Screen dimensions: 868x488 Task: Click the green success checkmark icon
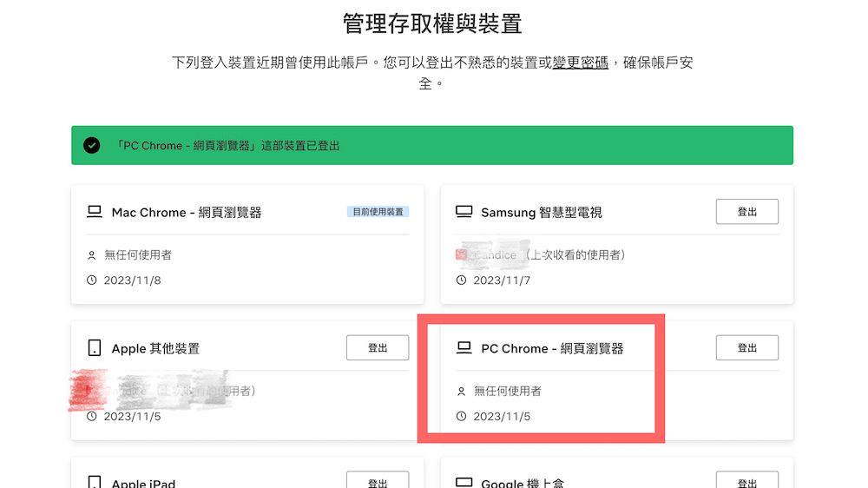92,145
